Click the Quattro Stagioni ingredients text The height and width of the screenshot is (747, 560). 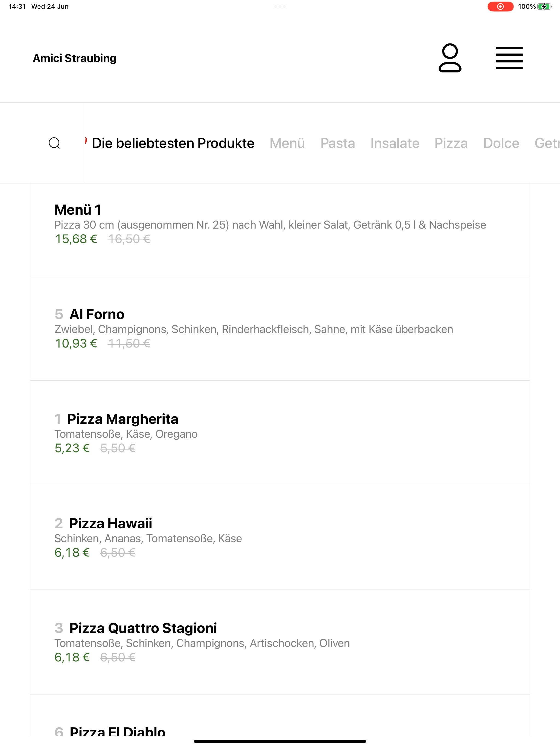coord(202,643)
